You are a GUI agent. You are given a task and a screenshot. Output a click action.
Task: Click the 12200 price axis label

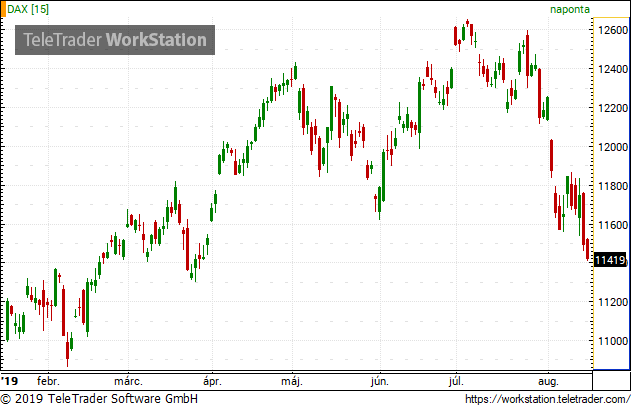coord(613,108)
